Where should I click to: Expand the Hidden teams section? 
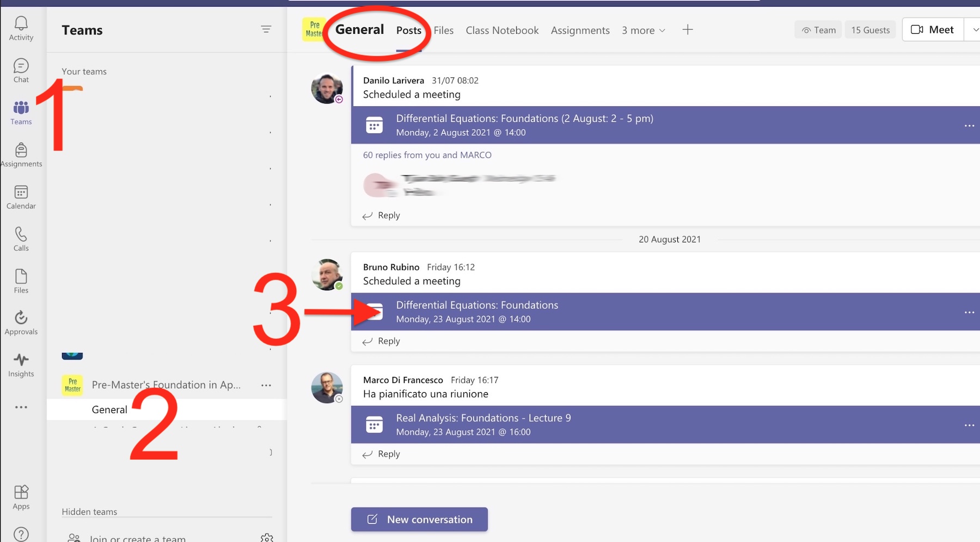click(89, 511)
